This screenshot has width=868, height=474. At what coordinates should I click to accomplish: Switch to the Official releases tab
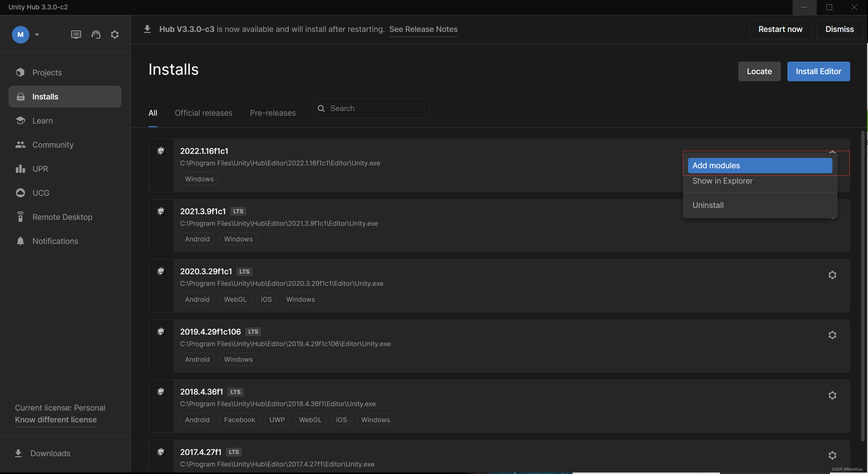point(203,113)
